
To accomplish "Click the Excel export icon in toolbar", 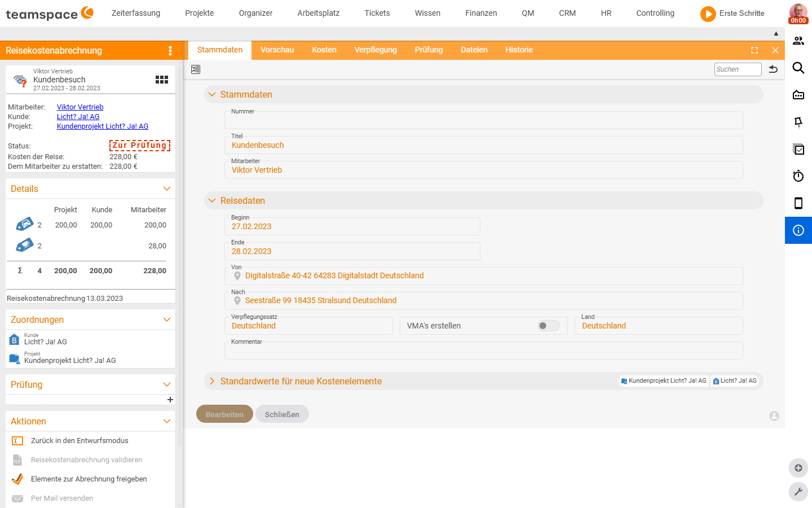I will pyautogui.click(x=196, y=69).
